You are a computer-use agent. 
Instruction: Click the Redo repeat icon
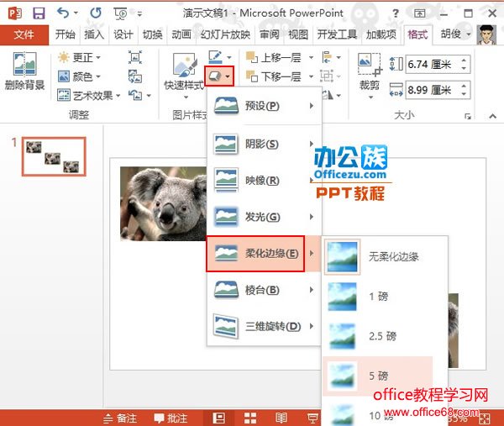coord(96,13)
